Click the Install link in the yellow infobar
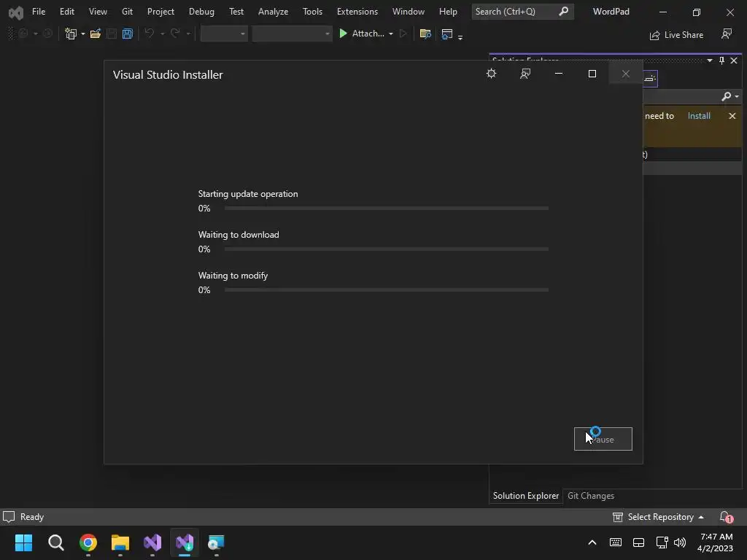 (x=699, y=116)
